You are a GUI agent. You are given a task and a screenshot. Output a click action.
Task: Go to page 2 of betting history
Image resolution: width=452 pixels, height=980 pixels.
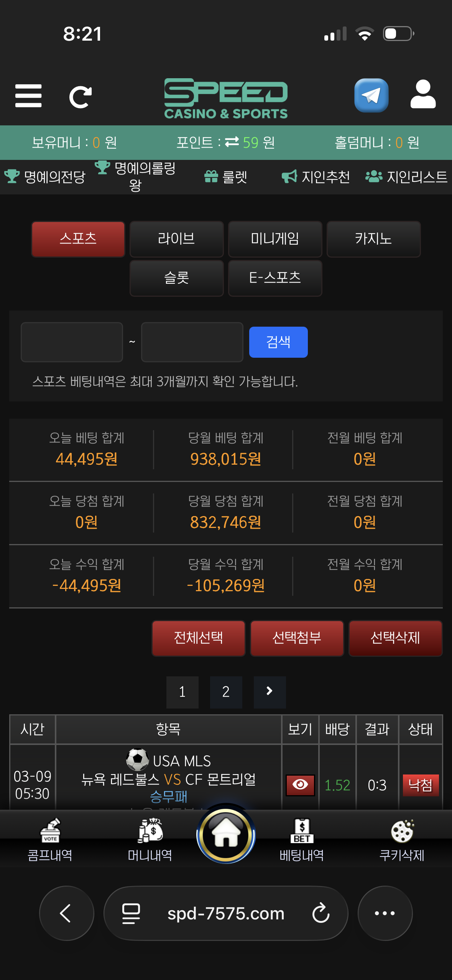pyautogui.click(x=226, y=692)
